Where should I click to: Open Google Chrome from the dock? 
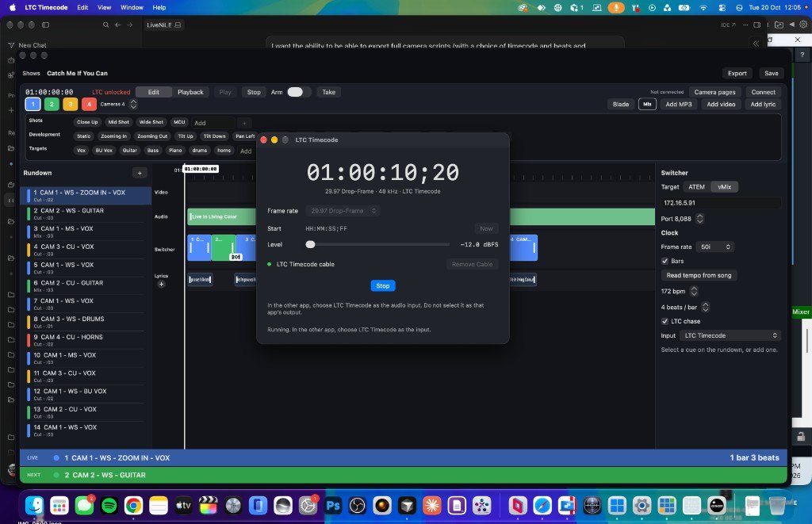pos(133,505)
